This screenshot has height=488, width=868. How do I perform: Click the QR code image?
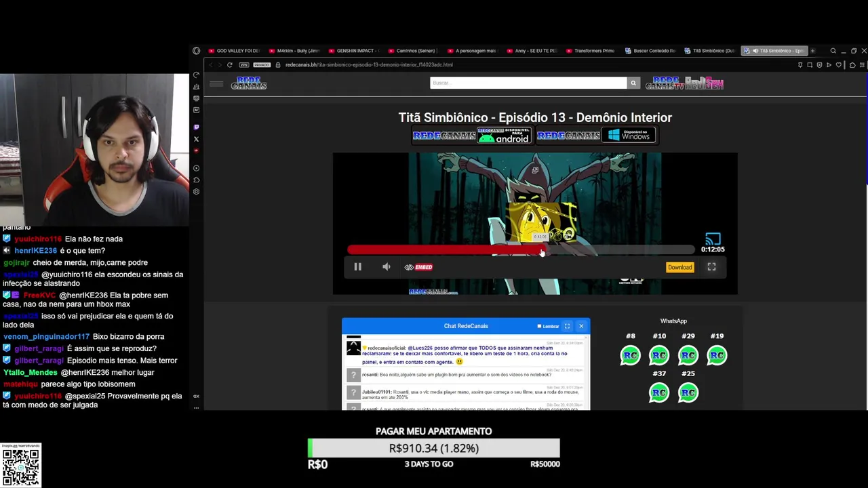(x=20, y=467)
